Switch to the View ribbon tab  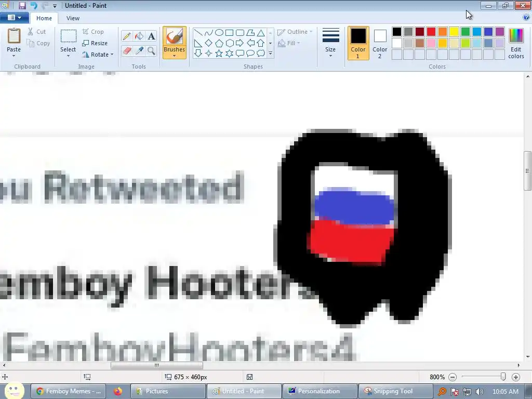pyautogui.click(x=73, y=18)
